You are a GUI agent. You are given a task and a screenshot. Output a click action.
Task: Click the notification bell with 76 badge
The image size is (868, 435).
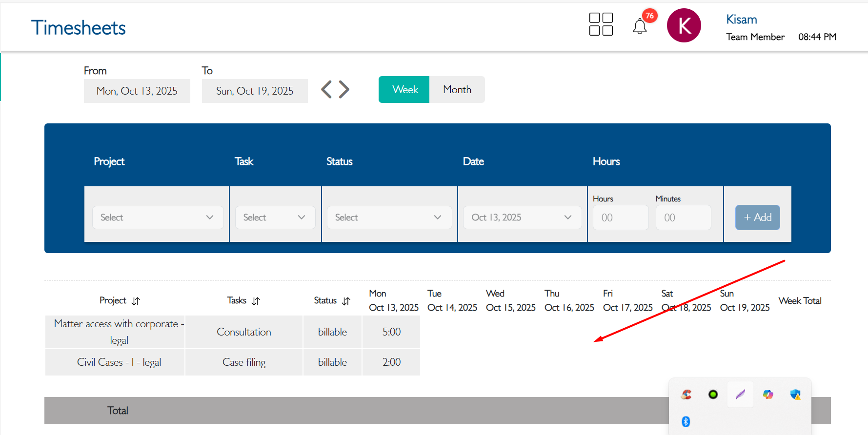click(640, 26)
